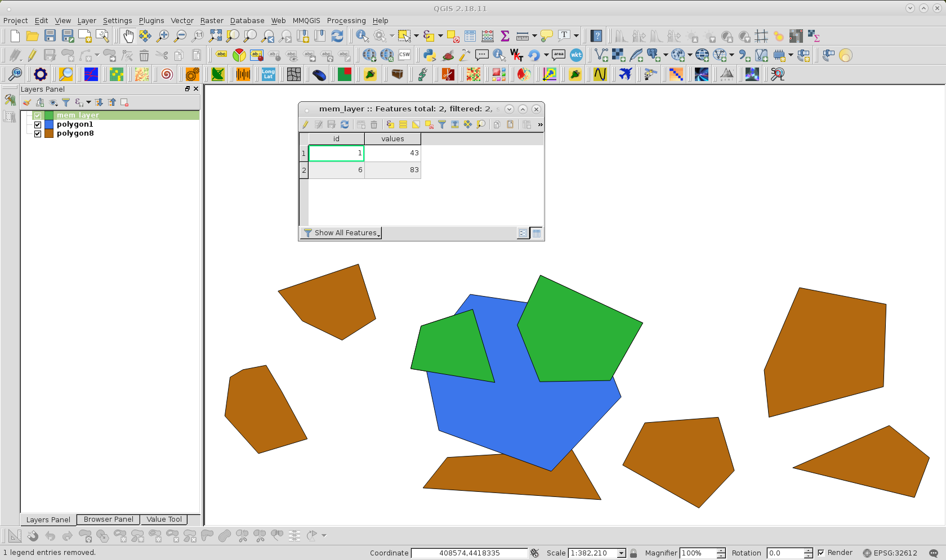The image size is (946, 560).
Task: Open dropdown arrow next to blue rotate arrow
Action: click(546, 55)
